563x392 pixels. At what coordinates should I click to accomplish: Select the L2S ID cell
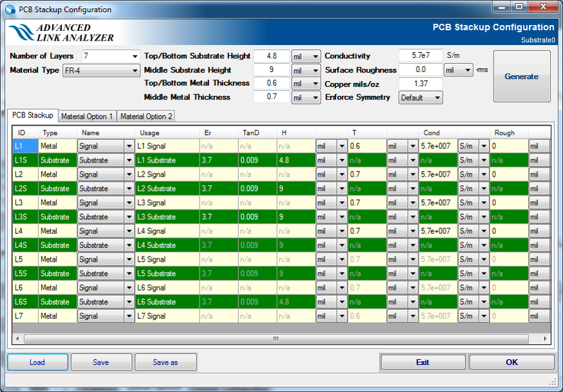click(25, 189)
